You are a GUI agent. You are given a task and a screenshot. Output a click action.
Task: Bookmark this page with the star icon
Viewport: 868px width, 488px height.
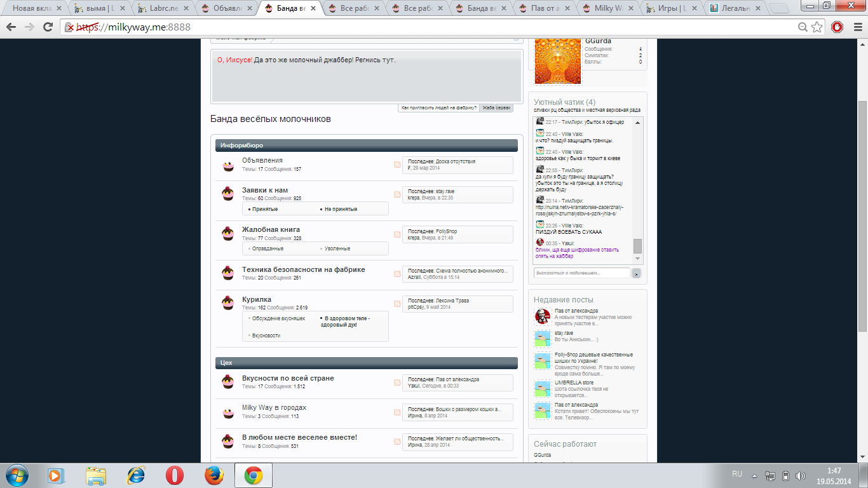817,27
